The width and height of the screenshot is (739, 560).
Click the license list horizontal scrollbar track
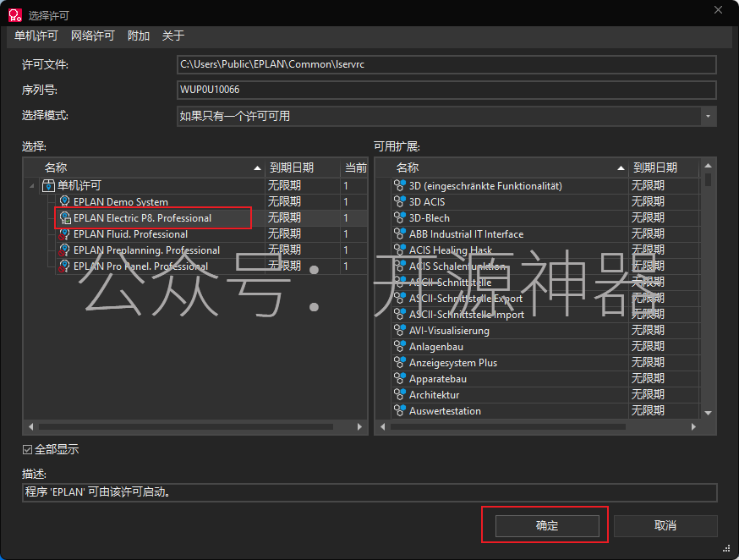pyautogui.click(x=186, y=426)
